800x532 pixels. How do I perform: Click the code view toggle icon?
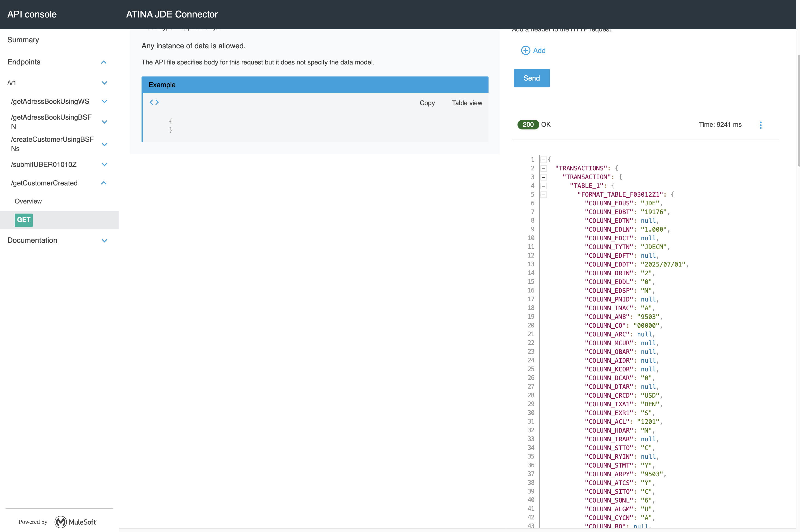[x=154, y=102]
